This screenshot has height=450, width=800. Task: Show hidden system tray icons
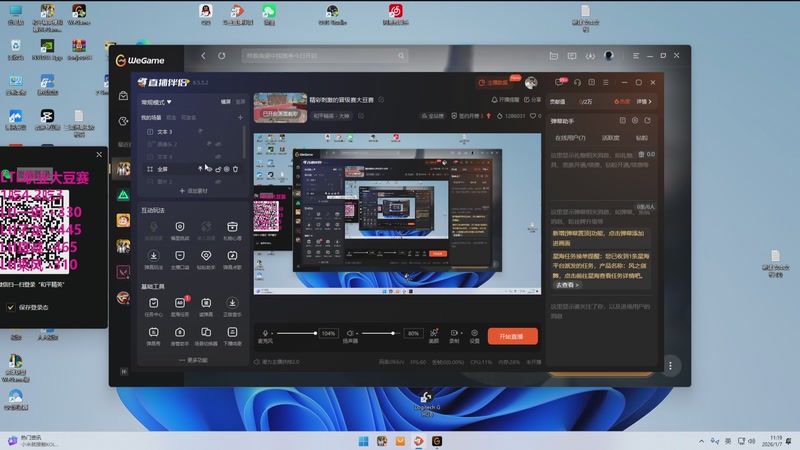coord(702,441)
